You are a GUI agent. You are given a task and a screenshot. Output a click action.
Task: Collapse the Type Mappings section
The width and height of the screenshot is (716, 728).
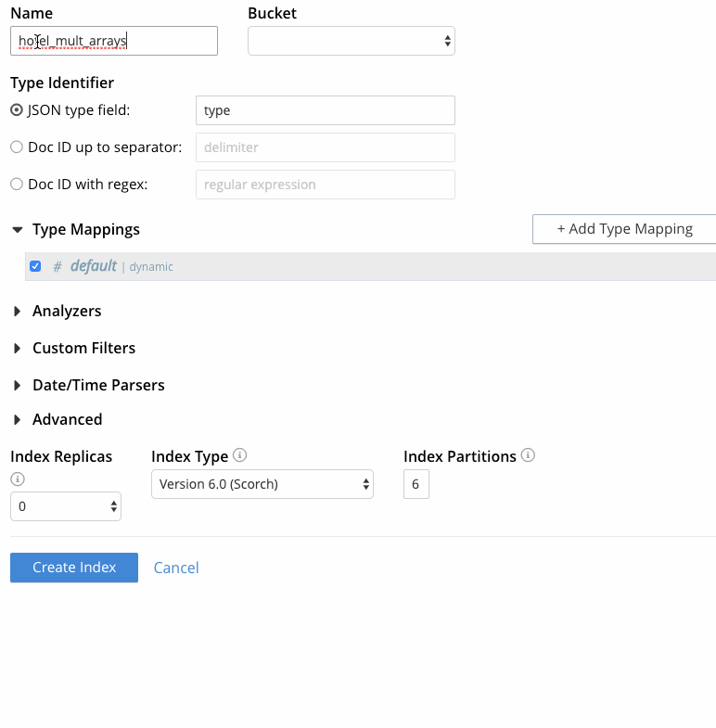tap(19, 229)
